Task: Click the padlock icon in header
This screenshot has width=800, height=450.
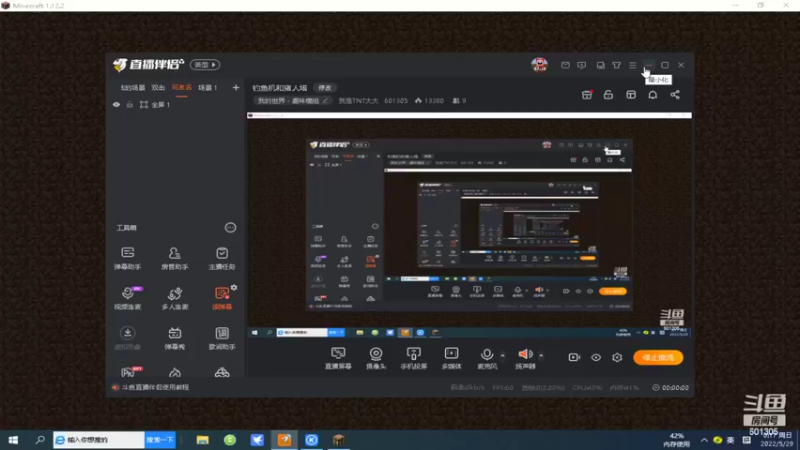Action: [x=608, y=95]
